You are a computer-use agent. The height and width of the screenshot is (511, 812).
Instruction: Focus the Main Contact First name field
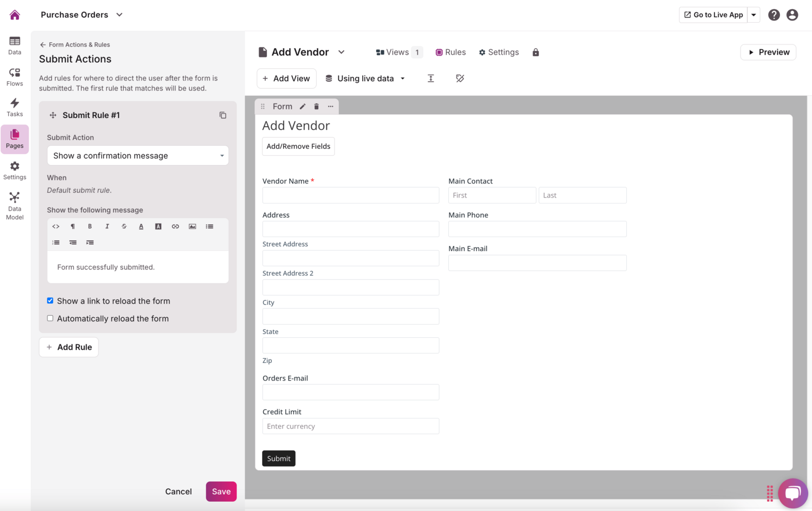click(492, 195)
